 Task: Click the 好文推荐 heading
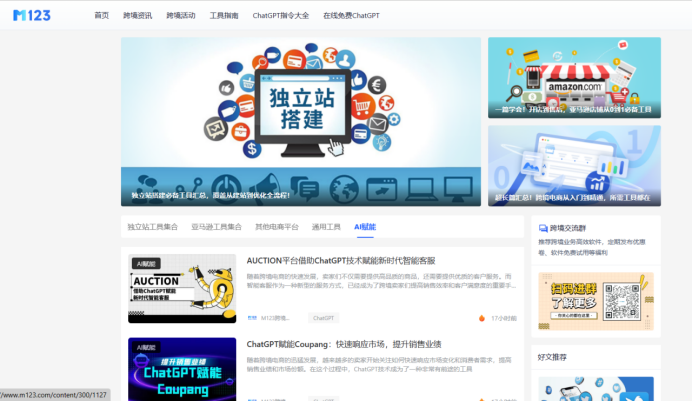click(552, 357)
